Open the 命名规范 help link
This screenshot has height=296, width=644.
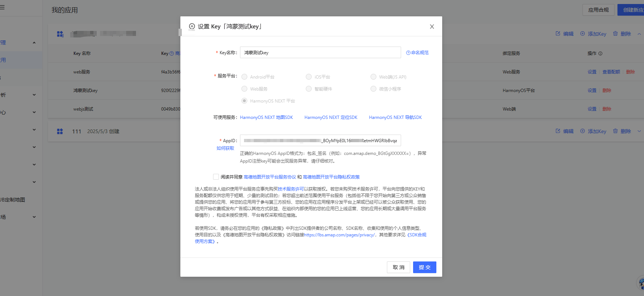tap(417, 53)
